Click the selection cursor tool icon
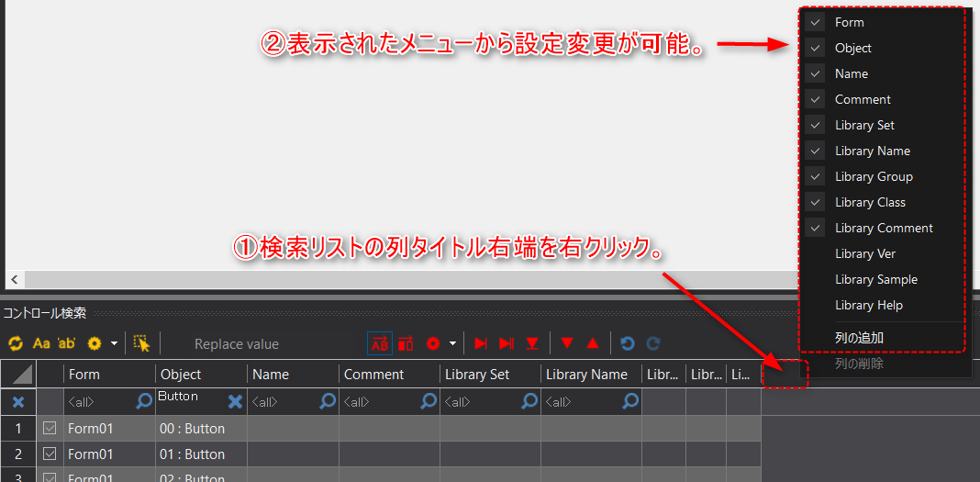 (x=141, y=343)
